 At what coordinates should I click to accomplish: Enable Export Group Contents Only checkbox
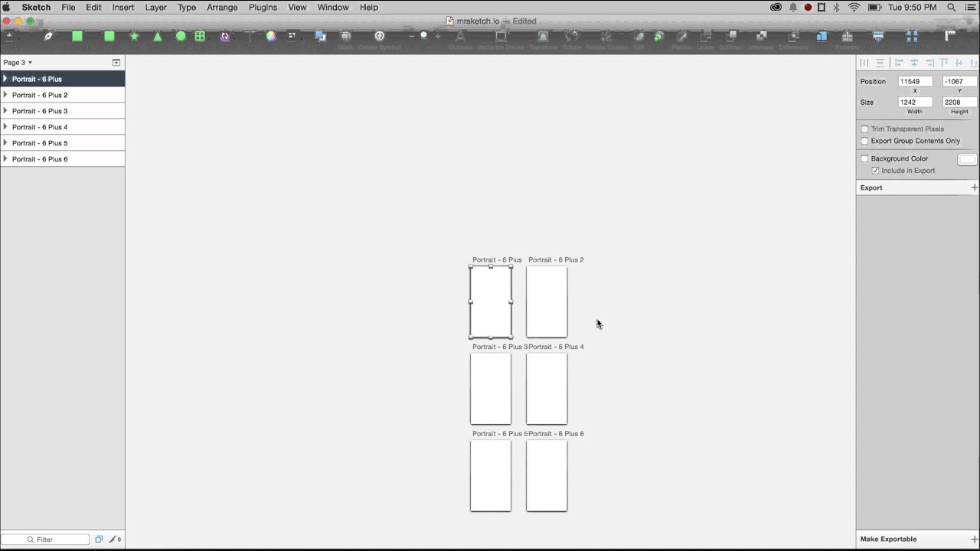point(864,142)
